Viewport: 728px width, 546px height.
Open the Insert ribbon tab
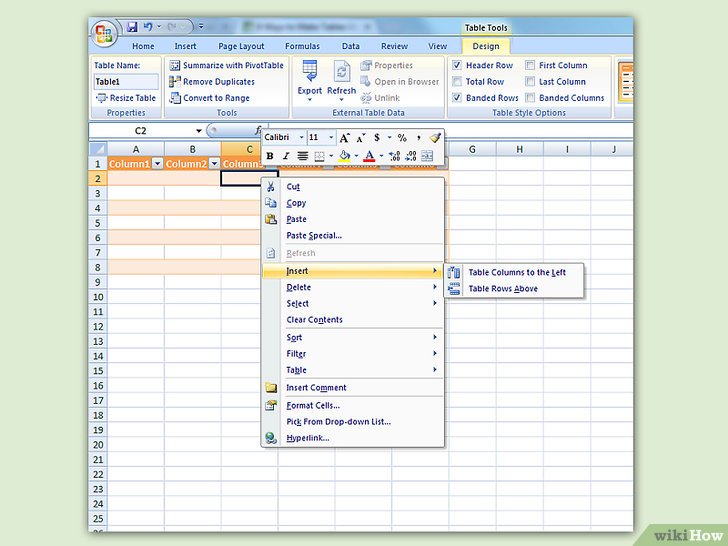(185, 46)
